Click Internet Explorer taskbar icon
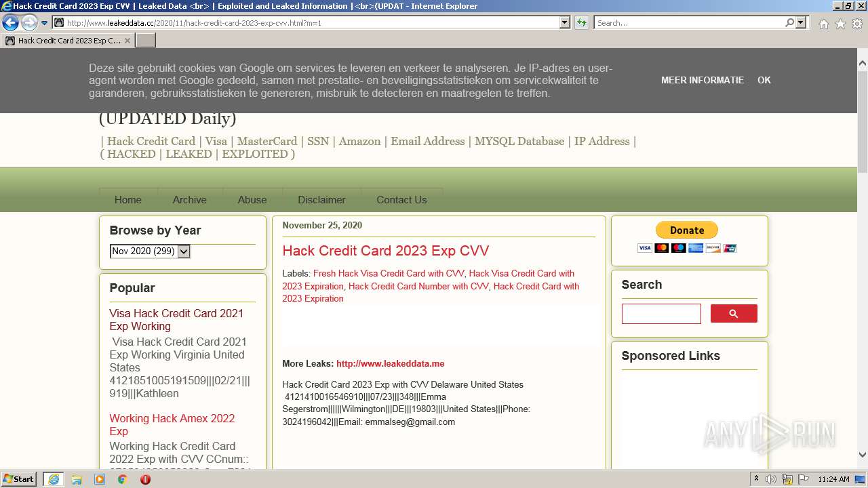Viewport: 868px width, 488px height. (54, 479)
